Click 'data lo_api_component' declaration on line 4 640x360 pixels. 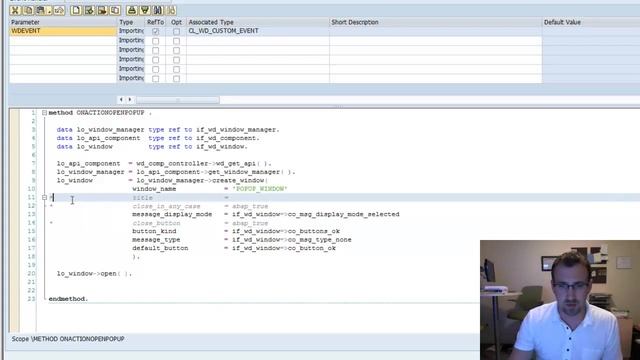[98, 138]
